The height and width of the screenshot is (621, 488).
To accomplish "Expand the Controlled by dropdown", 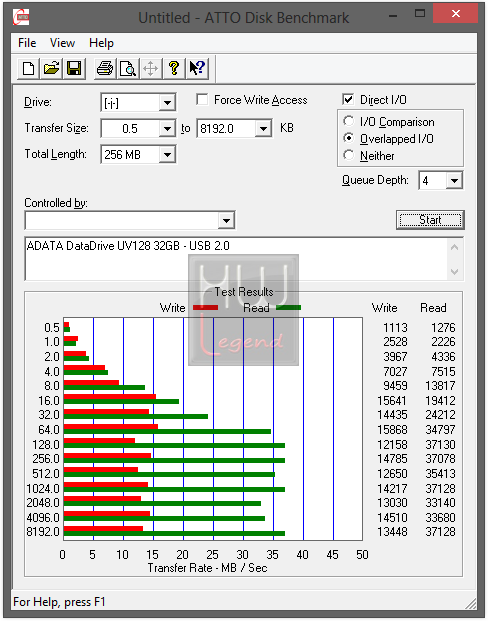I will tap(226, 221).
